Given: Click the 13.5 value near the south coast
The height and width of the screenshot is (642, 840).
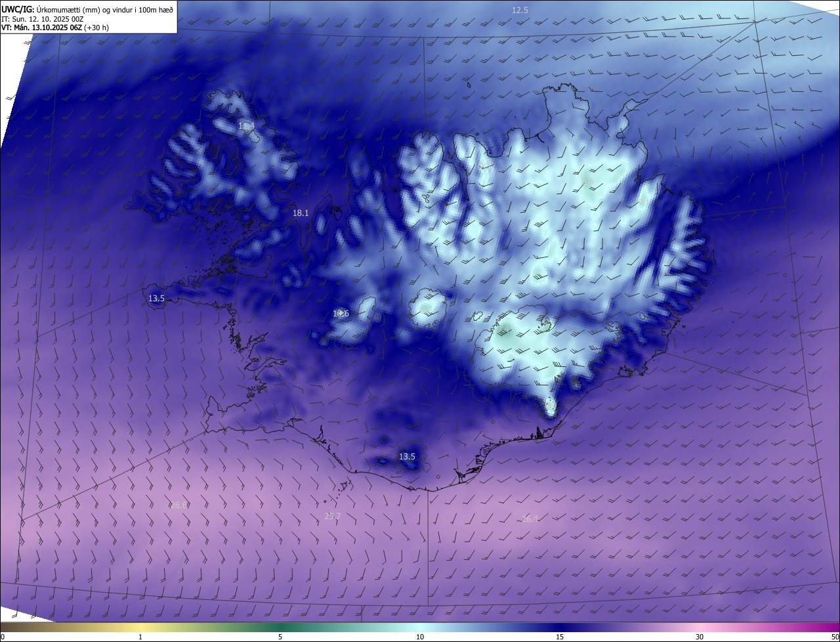Looking at the screenshot, I should click(x=407, y=456).
